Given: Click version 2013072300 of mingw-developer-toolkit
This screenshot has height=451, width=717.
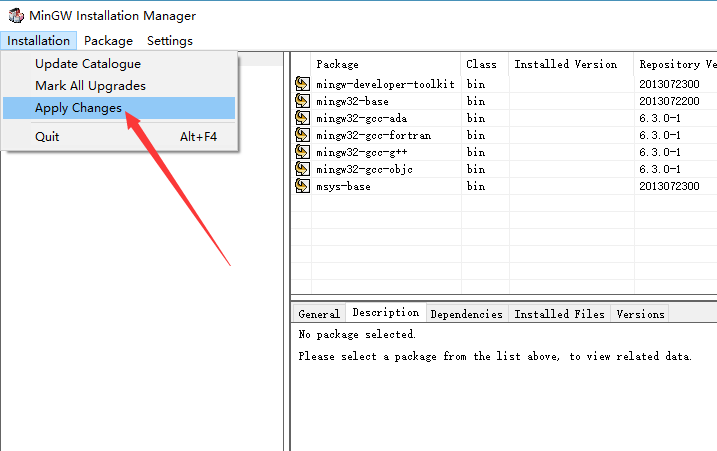Looking at the screenshot, I should pos(669,84).
